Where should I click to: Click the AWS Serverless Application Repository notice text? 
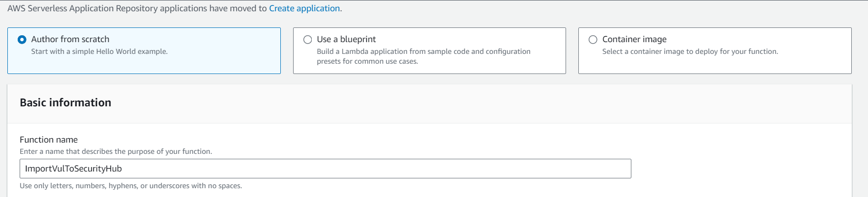pyautogui.click(x=137, y=8)
